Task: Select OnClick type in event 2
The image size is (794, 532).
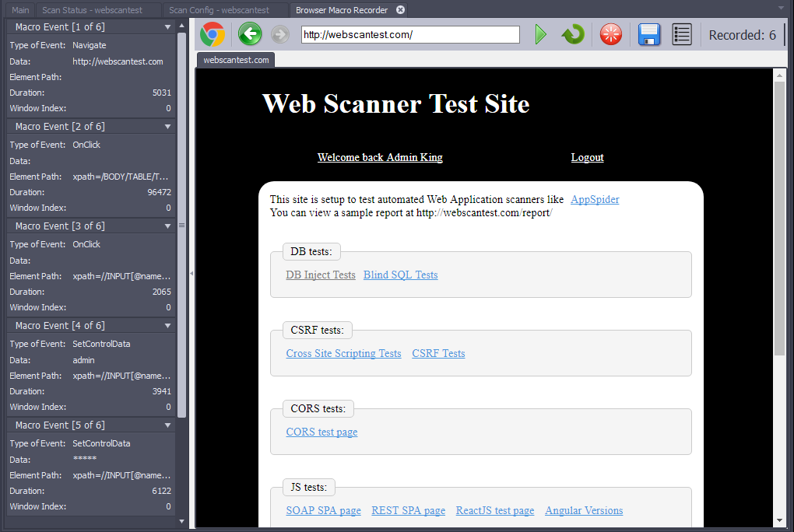Action: point(86,145)
